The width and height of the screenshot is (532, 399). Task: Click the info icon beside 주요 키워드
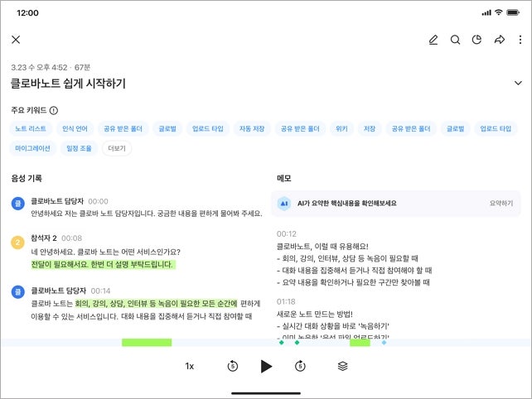(54, 110)
